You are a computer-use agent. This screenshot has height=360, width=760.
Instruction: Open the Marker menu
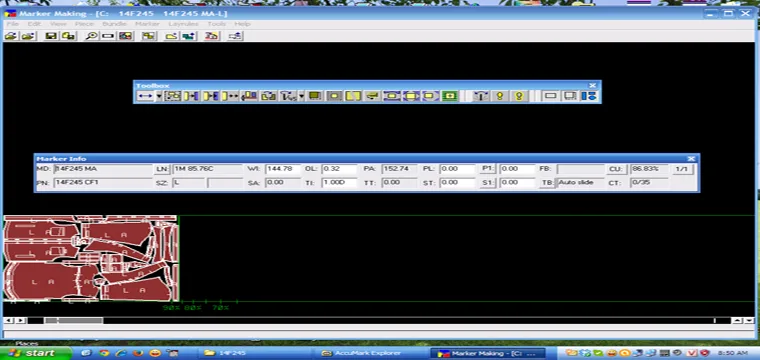click(147, 24)
